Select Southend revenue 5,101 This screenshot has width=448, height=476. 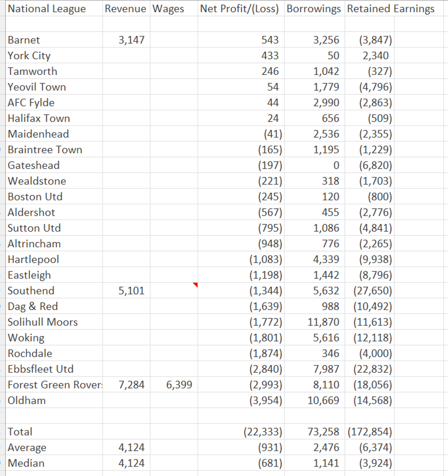(x=127, y=290)
